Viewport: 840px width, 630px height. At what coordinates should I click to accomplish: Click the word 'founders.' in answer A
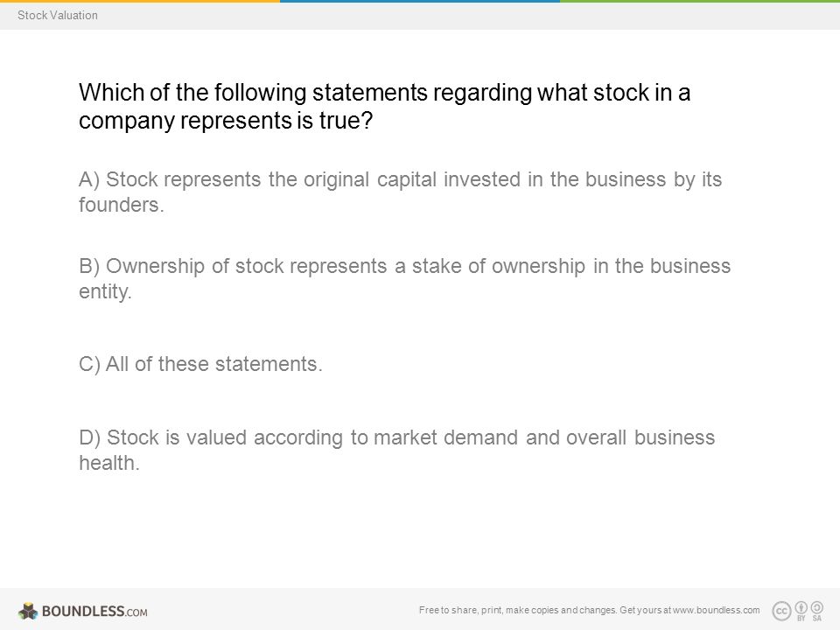click(x=121, y=205)
